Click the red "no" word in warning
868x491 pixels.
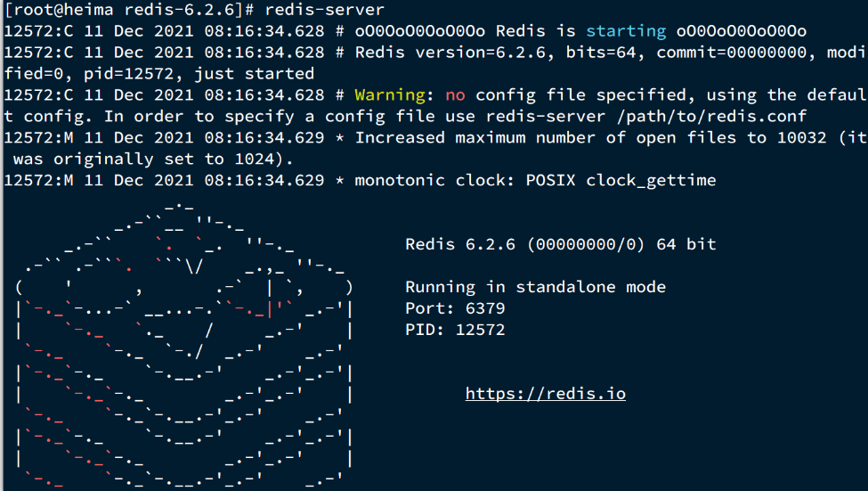pyautogui.click(x=455, y=95)
